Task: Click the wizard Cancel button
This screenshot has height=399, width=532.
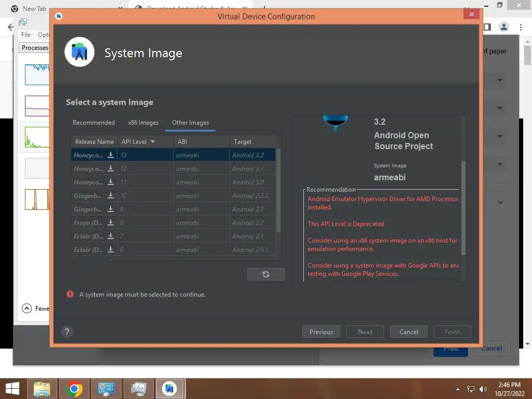Action: pos(408,331)
